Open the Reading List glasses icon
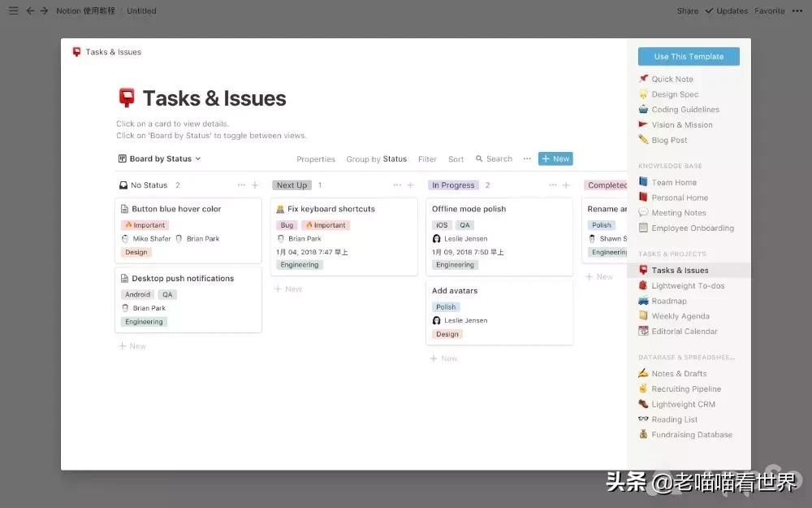Viewport: 812px width, 508px height. (x=645, y=419)
